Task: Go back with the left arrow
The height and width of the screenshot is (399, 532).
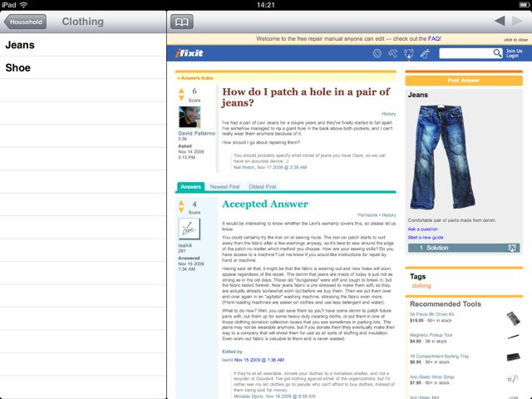Action: tap(500, 21)
